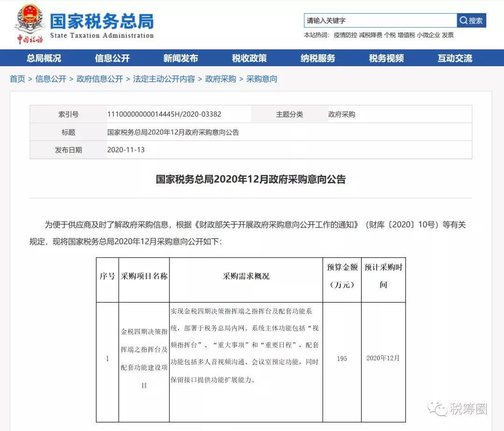Open the 税务视频 menu
Screen dimensions: 504x431
point(386,58)
